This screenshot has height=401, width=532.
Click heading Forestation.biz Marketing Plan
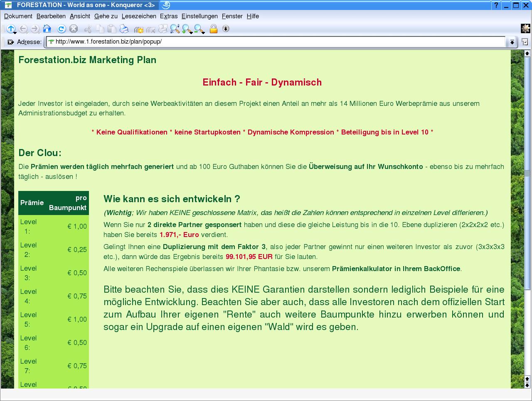[x=87, y=60]
